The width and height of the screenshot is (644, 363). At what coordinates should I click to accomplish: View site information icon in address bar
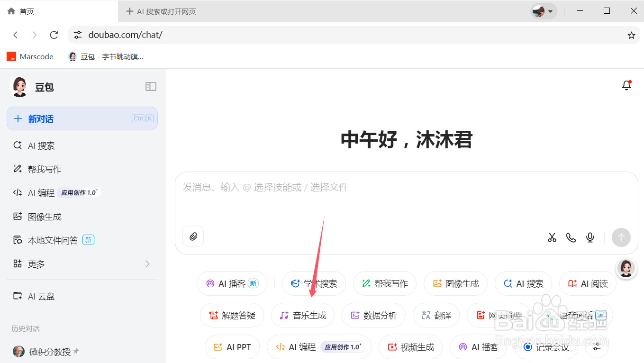click(78, 35)
